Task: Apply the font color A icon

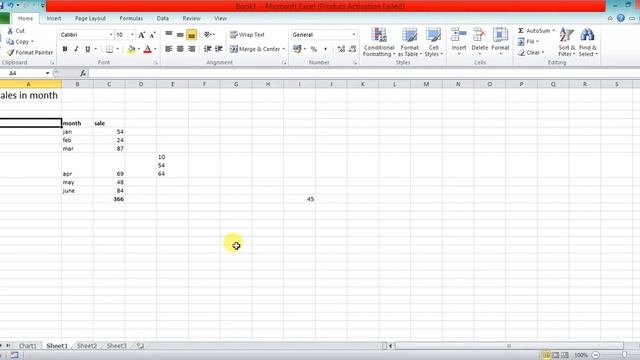Action: click(x=148, y=49)
